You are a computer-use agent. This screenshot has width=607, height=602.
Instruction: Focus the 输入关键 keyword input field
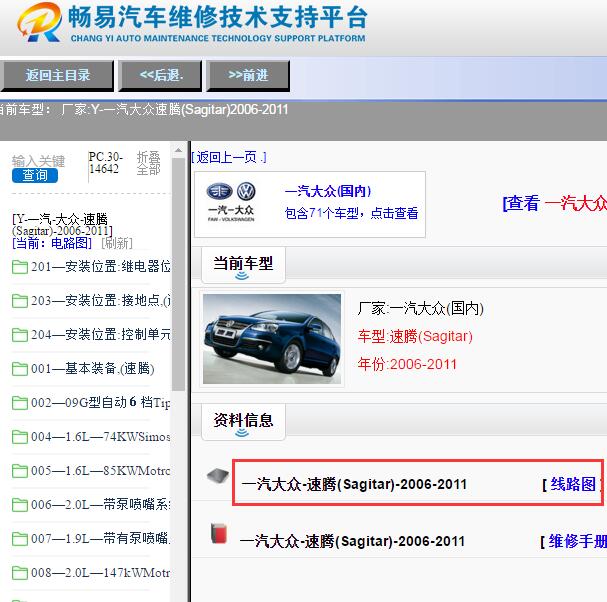click(38, 161)
